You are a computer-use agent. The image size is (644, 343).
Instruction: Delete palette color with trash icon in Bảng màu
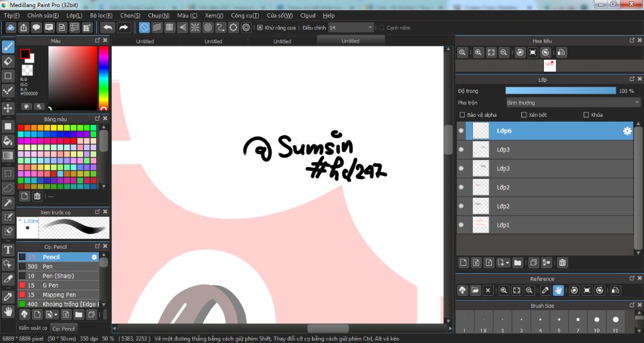coord(37,196)
